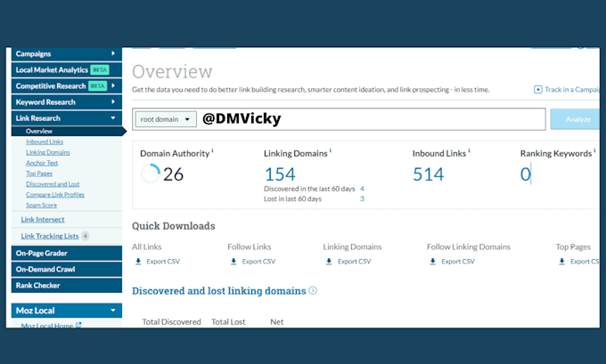The image size is (606, 364).
Task: Open Moz Local Home external link icon
Action: tap(78, 325)
